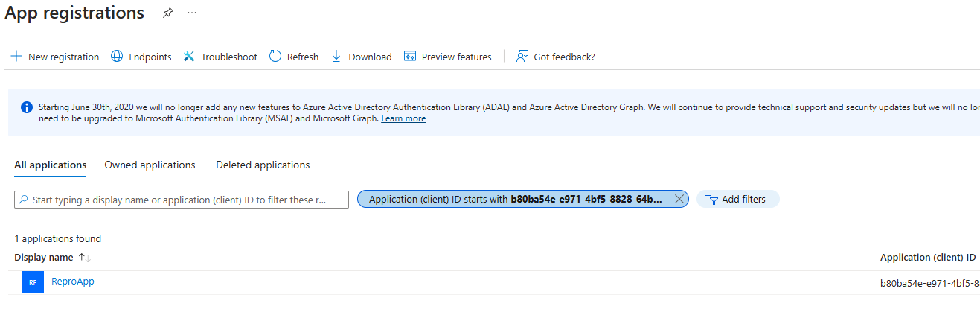The width and height of the screenshot is (980, 327).
Task: Open the more options ellipsis menu
Action: [x=192, y=13]
